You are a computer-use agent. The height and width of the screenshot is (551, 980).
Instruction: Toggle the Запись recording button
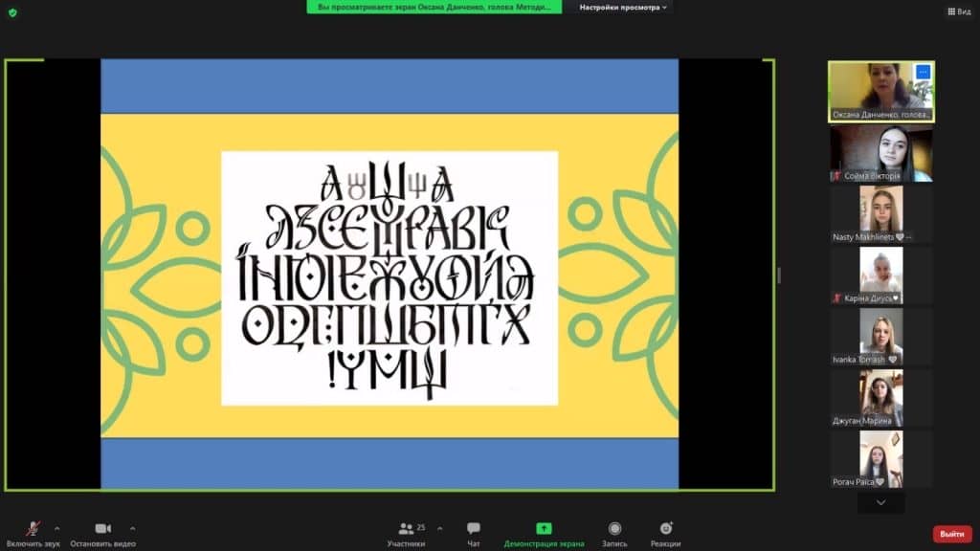[x=614, y=533]
